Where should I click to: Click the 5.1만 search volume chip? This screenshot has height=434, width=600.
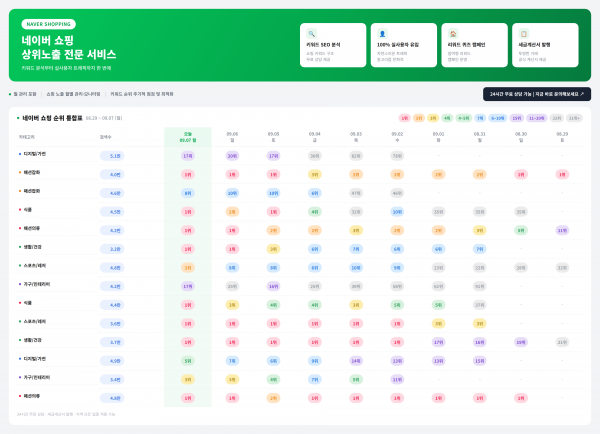coord(112,156)
